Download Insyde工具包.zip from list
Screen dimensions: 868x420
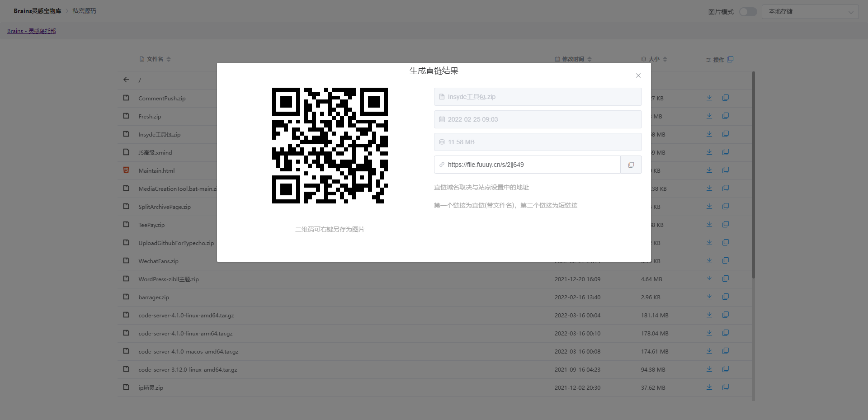(709, 134)
